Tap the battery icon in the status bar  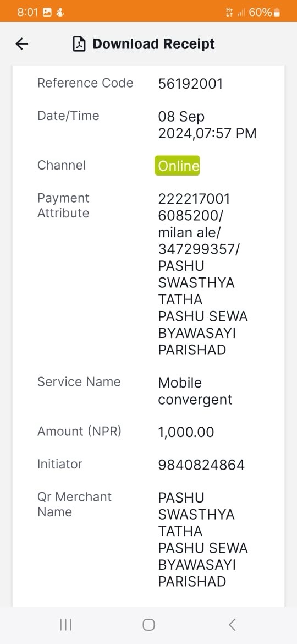click(x=277, y=12)
